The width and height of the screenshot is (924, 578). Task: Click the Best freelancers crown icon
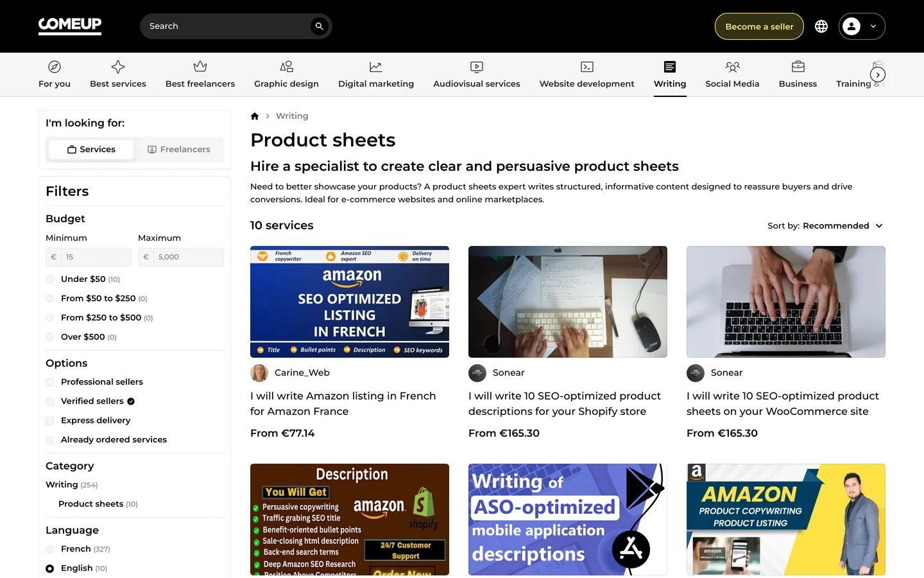200,67
